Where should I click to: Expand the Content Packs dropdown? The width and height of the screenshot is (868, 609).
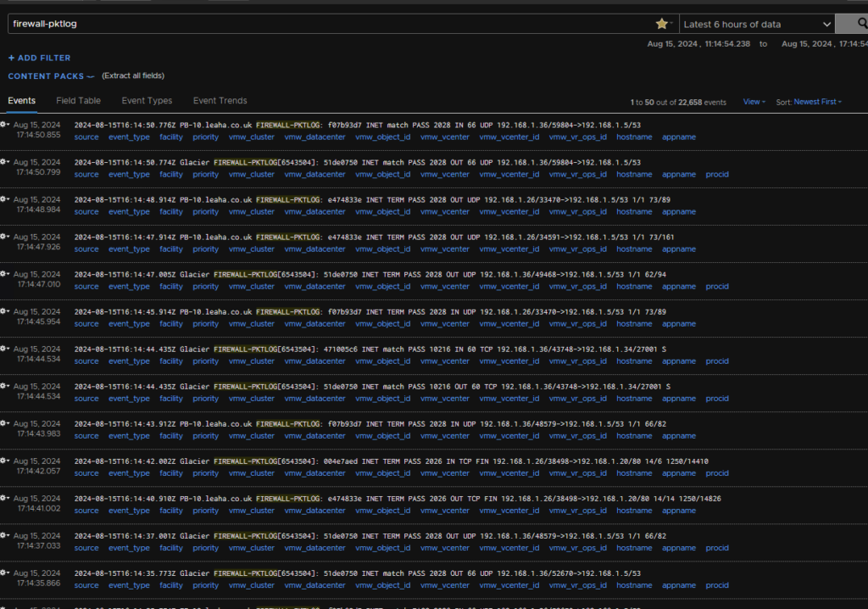point(51,76)
